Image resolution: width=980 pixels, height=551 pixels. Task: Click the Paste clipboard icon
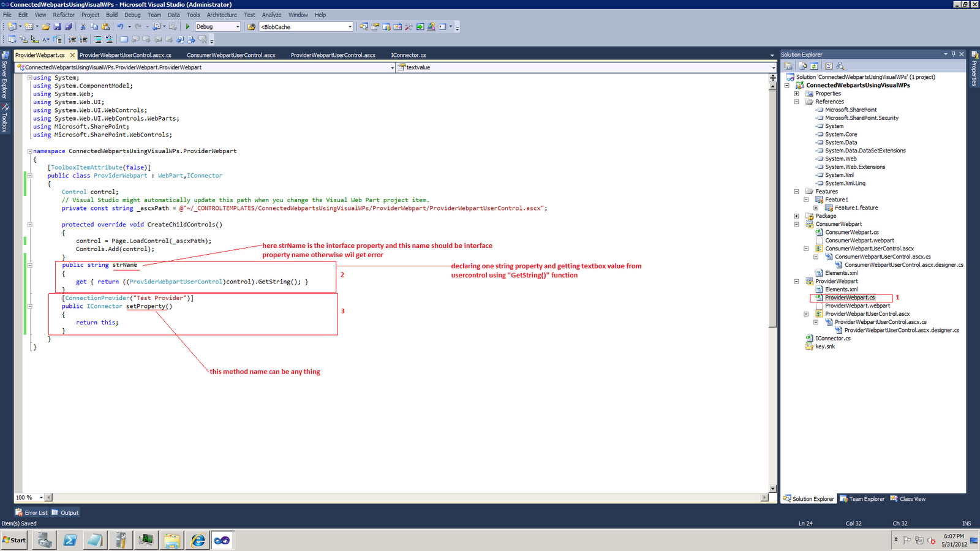coord(105,27)
